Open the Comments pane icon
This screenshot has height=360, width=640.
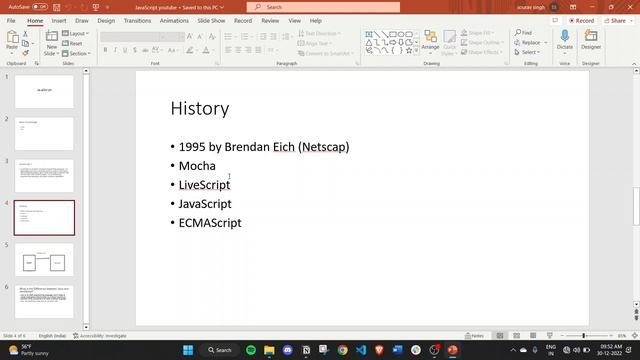pos(555,20)
